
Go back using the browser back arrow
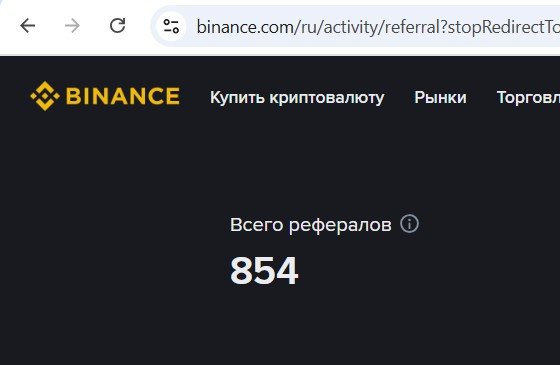coord(28,26)
